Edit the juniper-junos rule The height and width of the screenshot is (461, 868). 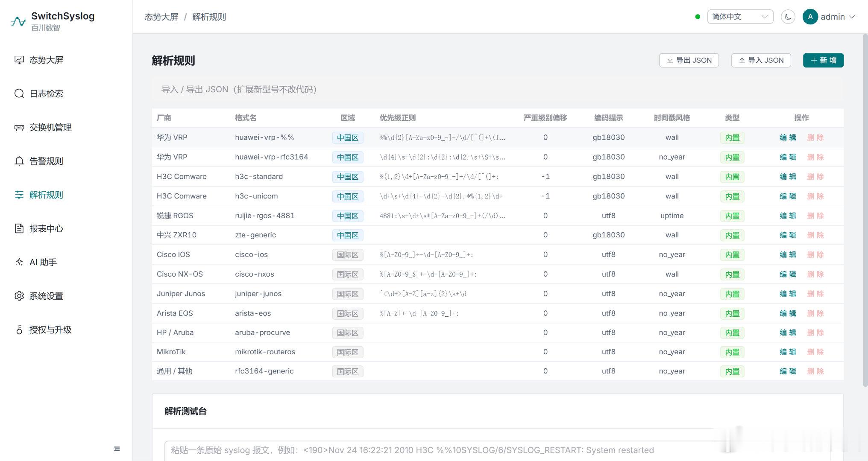click(x=788, y=294)
